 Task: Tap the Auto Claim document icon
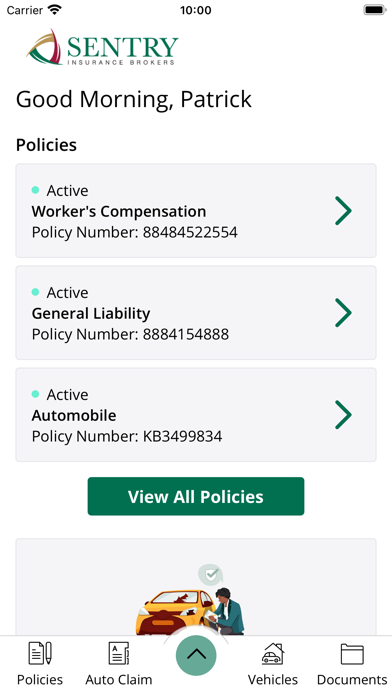click(119, 653)
